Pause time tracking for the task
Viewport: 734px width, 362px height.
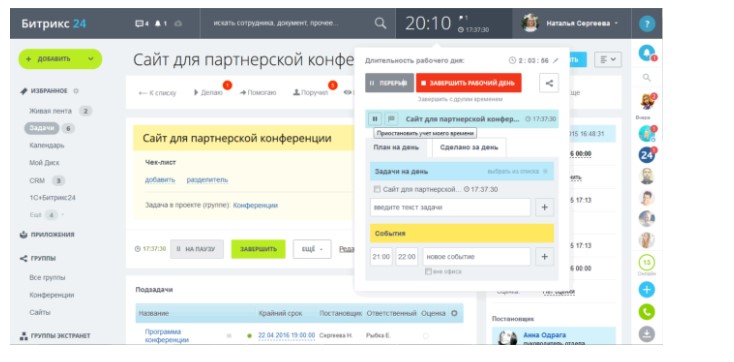point(375,119)
